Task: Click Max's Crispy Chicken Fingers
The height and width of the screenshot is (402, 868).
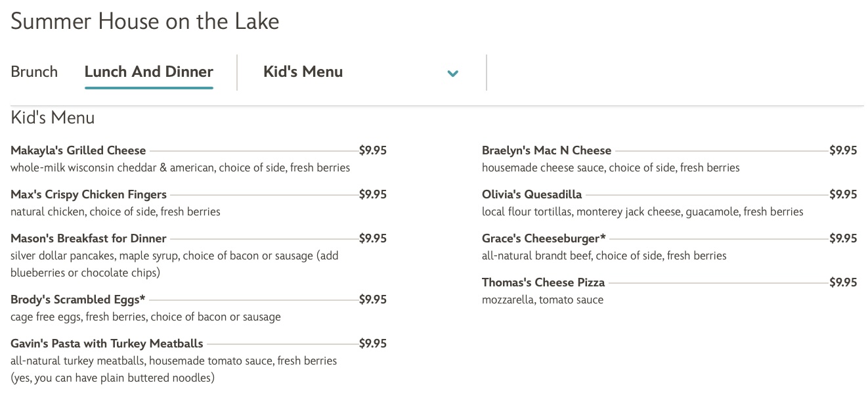Action: (89, 194)
